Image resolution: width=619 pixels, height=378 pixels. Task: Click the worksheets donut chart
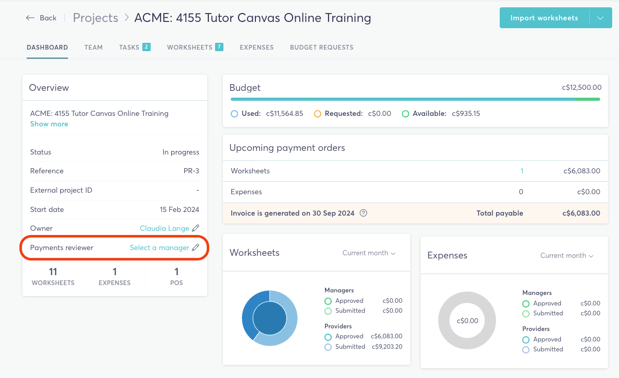coord(269,318)
